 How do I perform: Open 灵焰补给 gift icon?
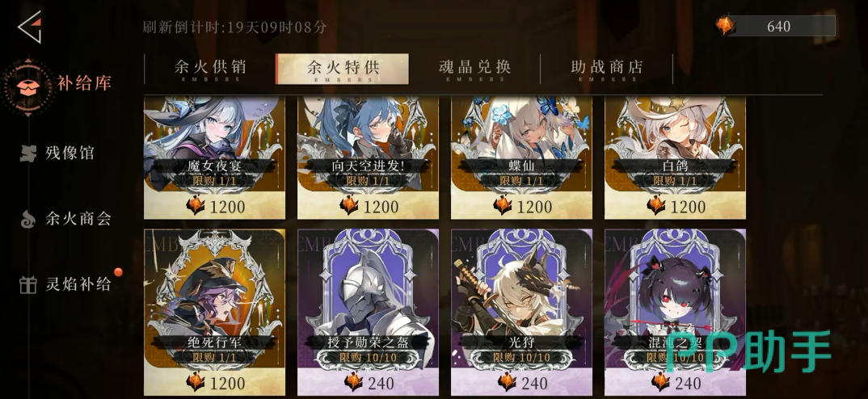pos(27,284)
